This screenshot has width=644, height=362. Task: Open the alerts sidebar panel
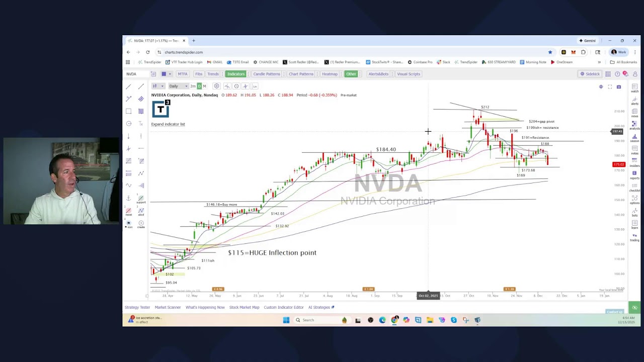pos(634,100)
